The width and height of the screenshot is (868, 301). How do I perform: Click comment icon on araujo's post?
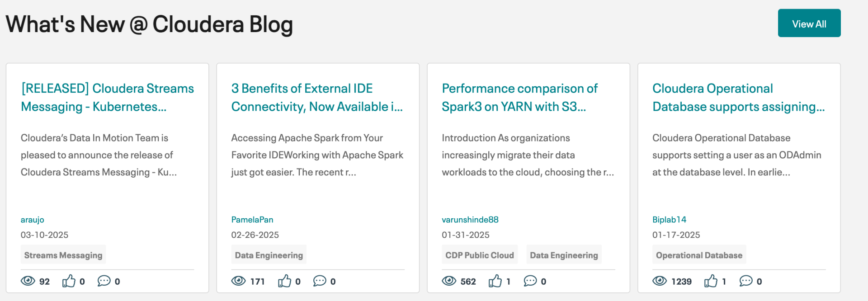tap(104, 281)
